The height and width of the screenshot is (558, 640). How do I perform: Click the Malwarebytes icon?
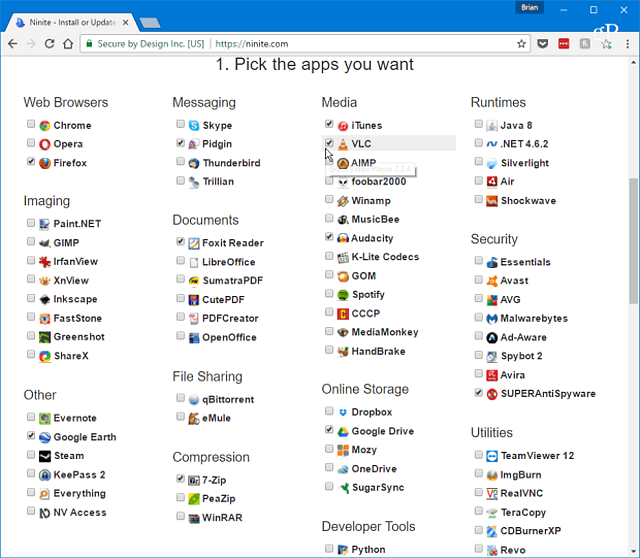coord(492,318)
